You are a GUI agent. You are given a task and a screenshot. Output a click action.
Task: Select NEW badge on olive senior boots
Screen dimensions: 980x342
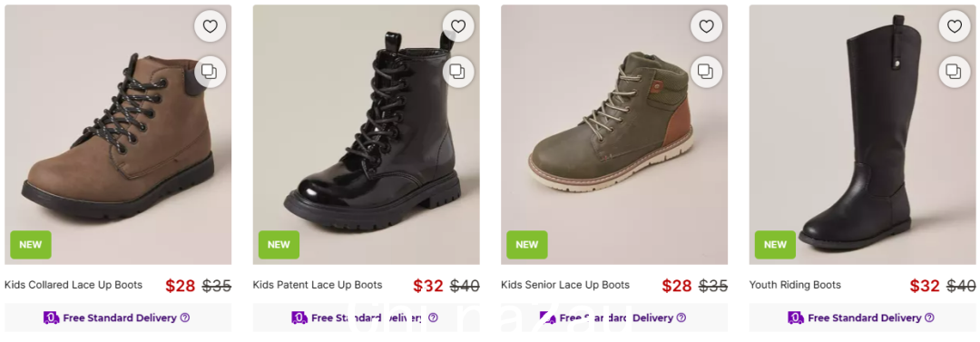[x=527, y=244]
